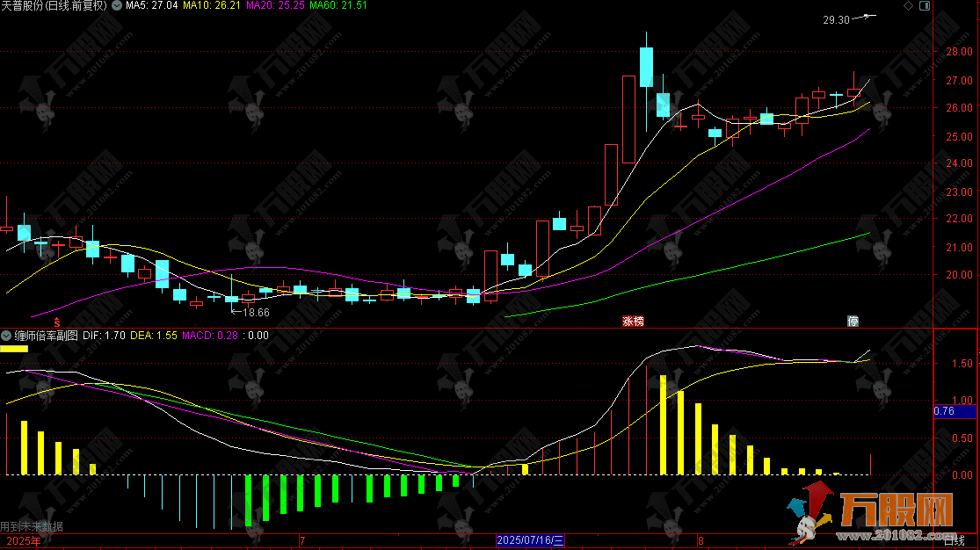Viewport: 980px width, 550px height.
Task: Click the MA10: 26.21 label
Action: click(x=212, y=5)
